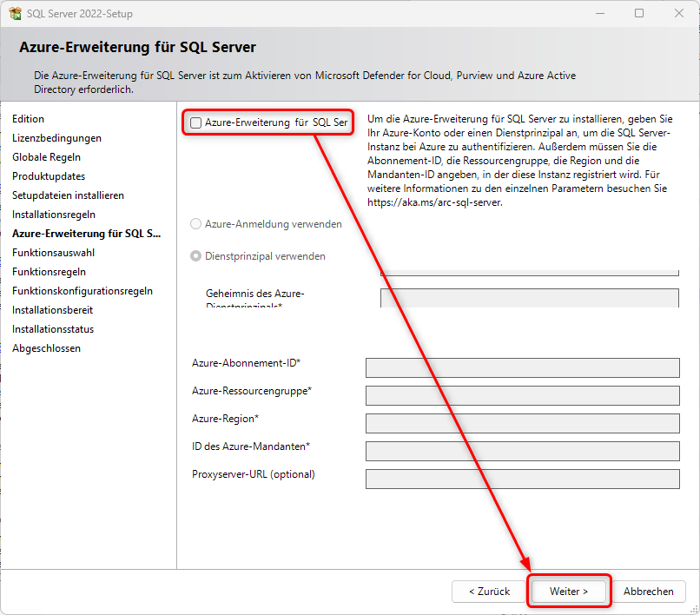Click the Geheimnis des Azure-Dienstprinzipals field
Viewport: 700px width, 615px height.
[529, 298]
